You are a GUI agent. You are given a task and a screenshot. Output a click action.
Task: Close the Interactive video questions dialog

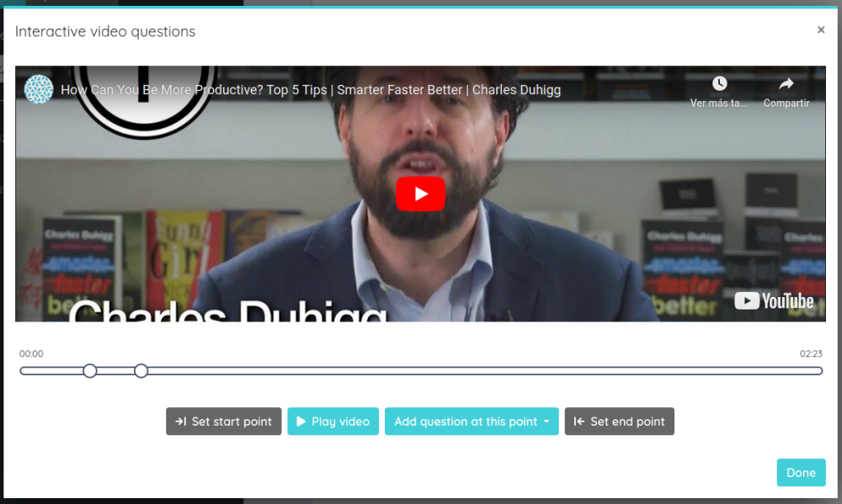point(820,30)
